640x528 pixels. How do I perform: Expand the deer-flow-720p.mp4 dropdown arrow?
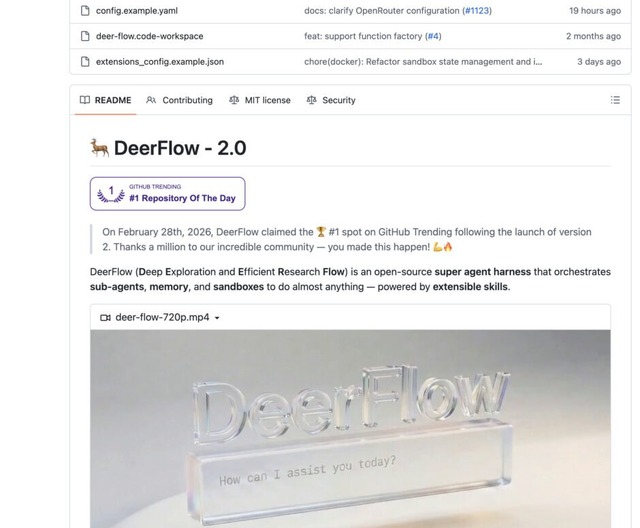click(x=217, y=318)
